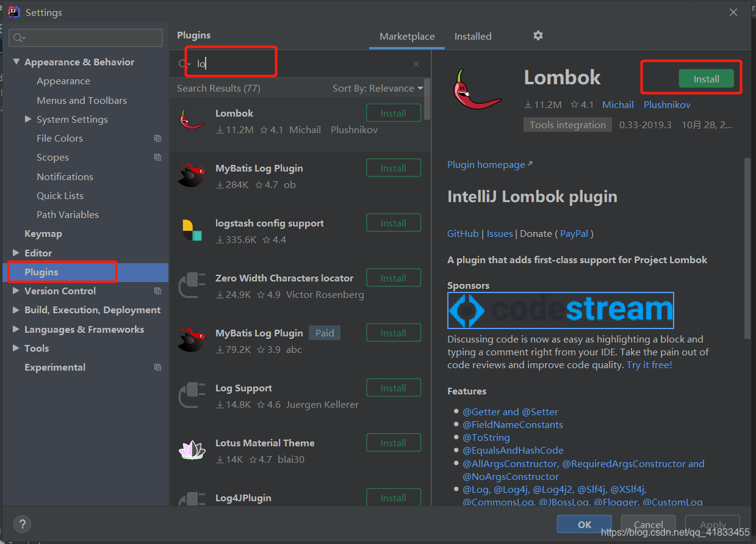Open Path Variables settings

(68, 214)
